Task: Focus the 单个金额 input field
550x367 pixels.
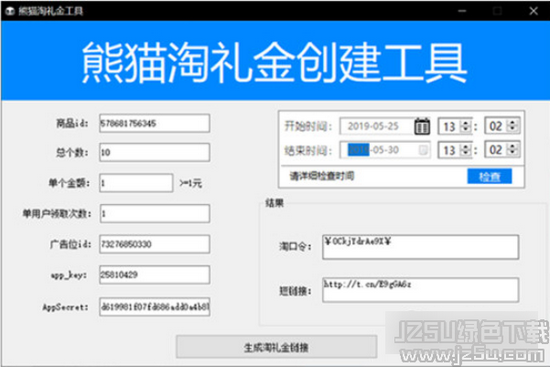Action: pos(136,183)
